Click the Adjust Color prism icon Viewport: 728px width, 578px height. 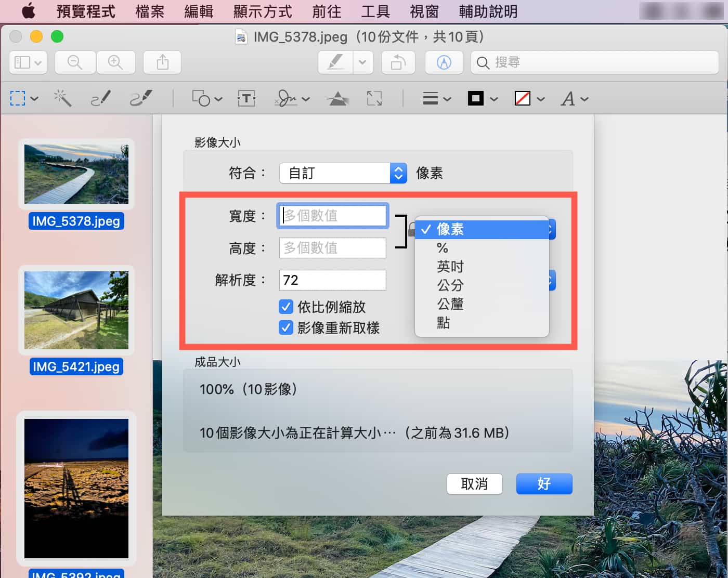click(338, 98)
